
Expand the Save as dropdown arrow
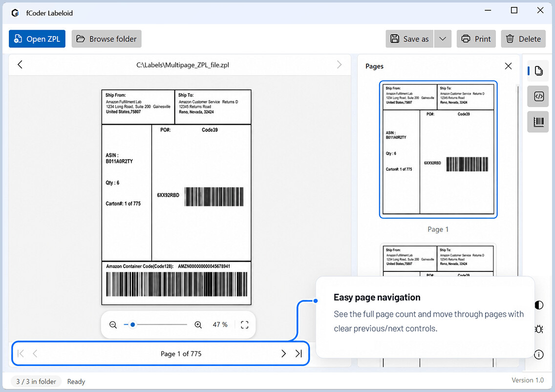coord(443,39)
